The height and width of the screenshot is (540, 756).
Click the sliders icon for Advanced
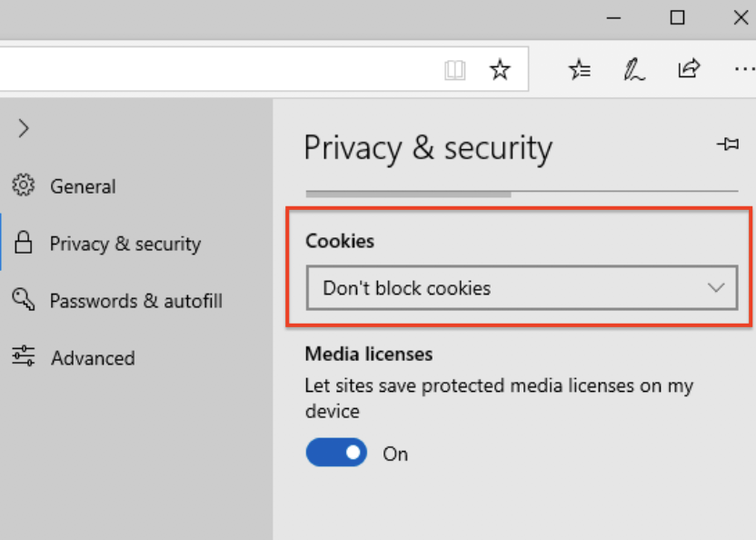click(x=24, y=356)
